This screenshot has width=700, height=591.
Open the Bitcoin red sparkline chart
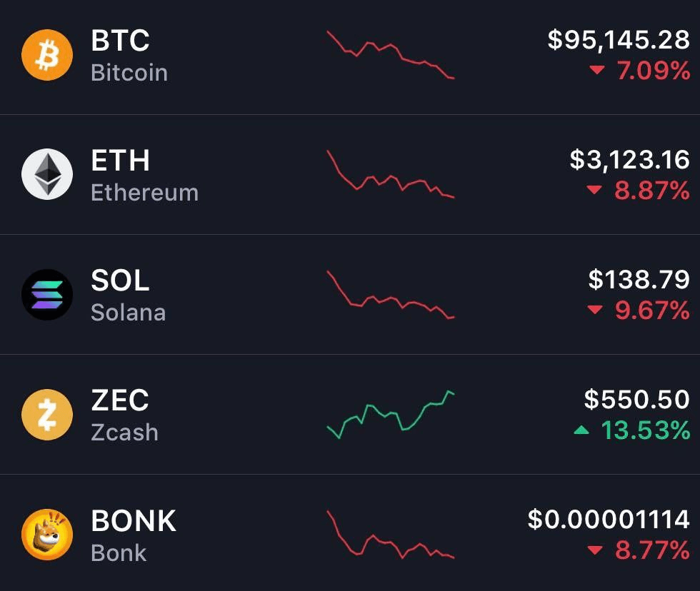pos(391,55)
